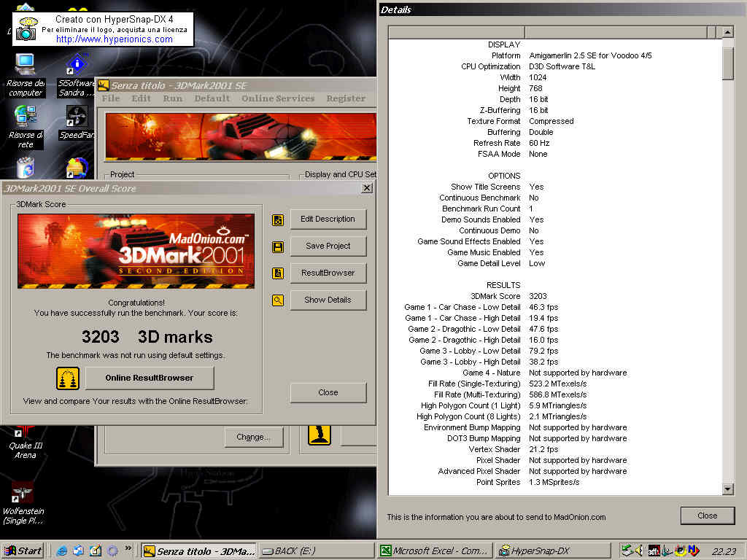
Task: Select the recycle bin desktop icon
Action: pyautogui.click(x=26, y=168)
